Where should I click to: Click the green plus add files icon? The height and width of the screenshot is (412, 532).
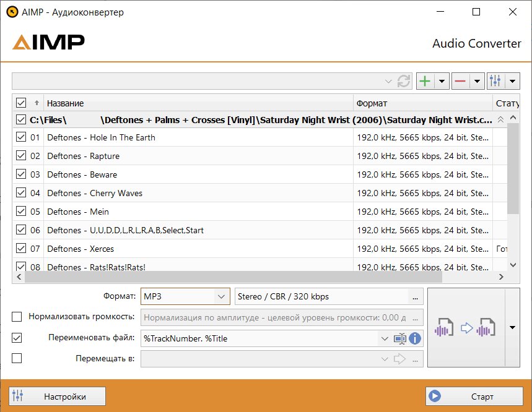[x=425, y=81]
